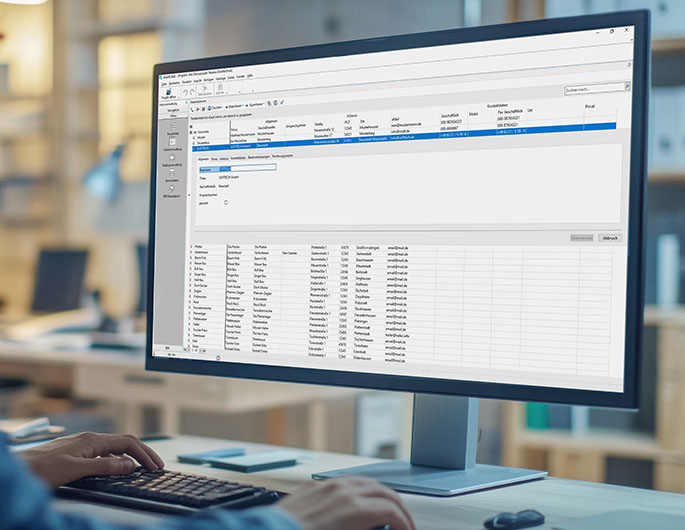This screenshot has height=530, width=685.
Task: Click the blue checkmark icon in grid toolbar
Action: [282, 102]
